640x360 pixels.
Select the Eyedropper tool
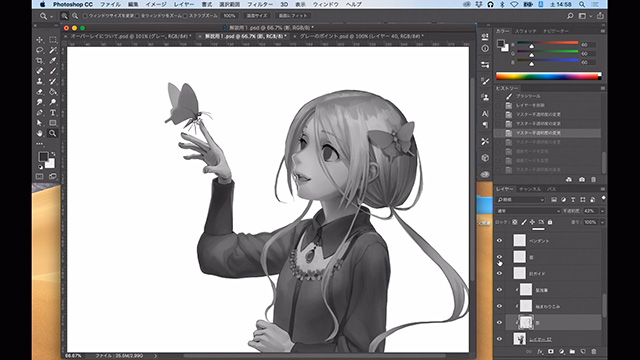(53, 60)
